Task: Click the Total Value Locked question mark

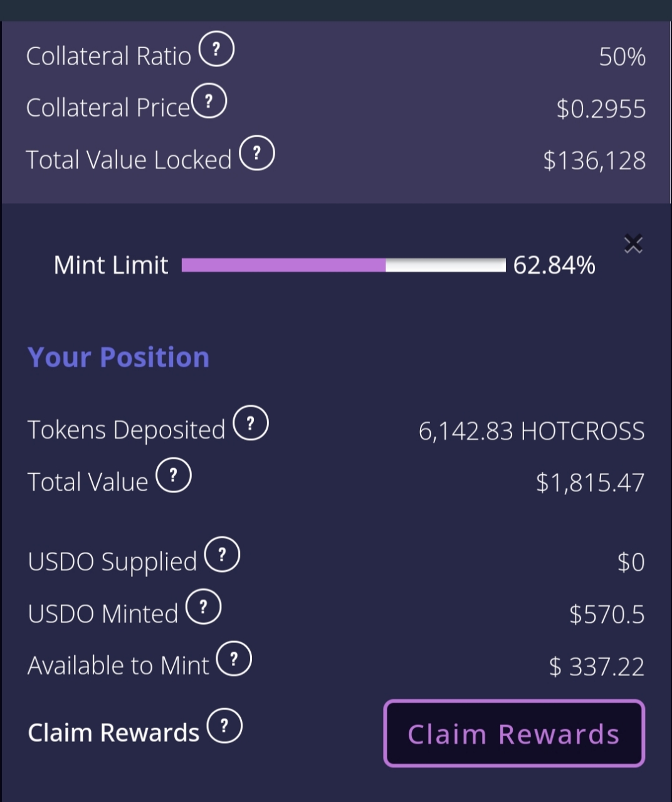Action: (257, 153)
